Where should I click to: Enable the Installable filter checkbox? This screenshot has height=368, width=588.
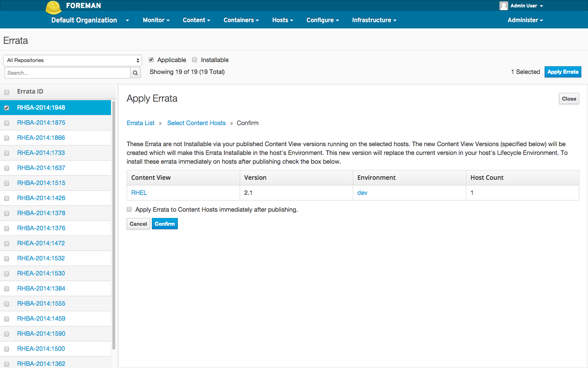click(195, 60)
